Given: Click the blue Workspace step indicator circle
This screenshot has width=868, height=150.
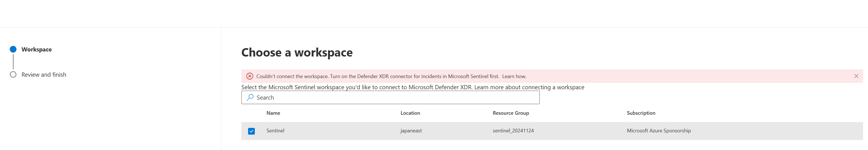Looking at the screenshot, I should 13,49.
